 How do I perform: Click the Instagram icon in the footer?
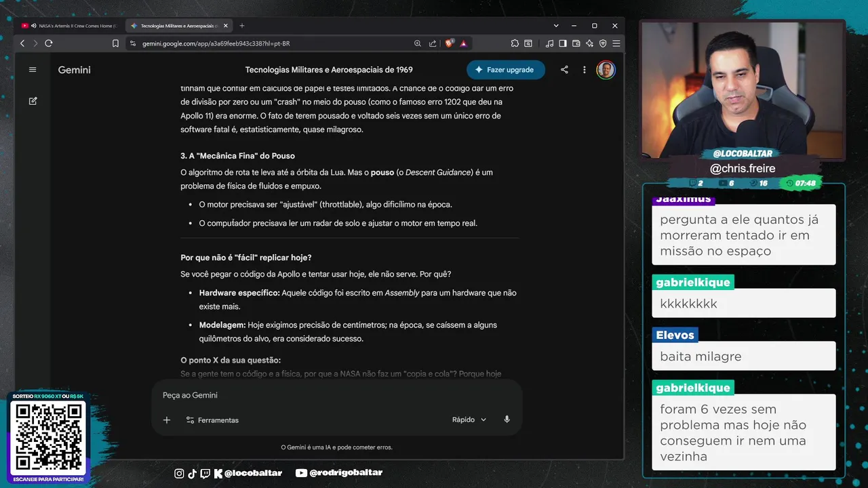(x=179, y=473)
